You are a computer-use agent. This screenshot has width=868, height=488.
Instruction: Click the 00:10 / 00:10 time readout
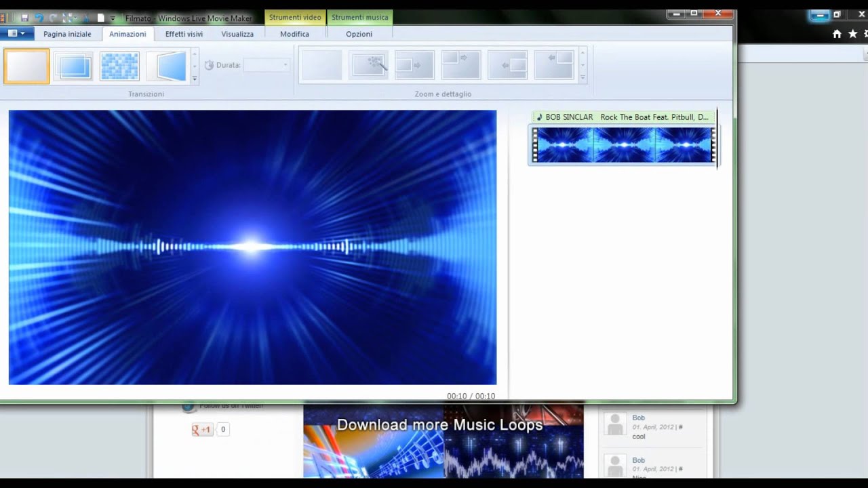point(471,396)
